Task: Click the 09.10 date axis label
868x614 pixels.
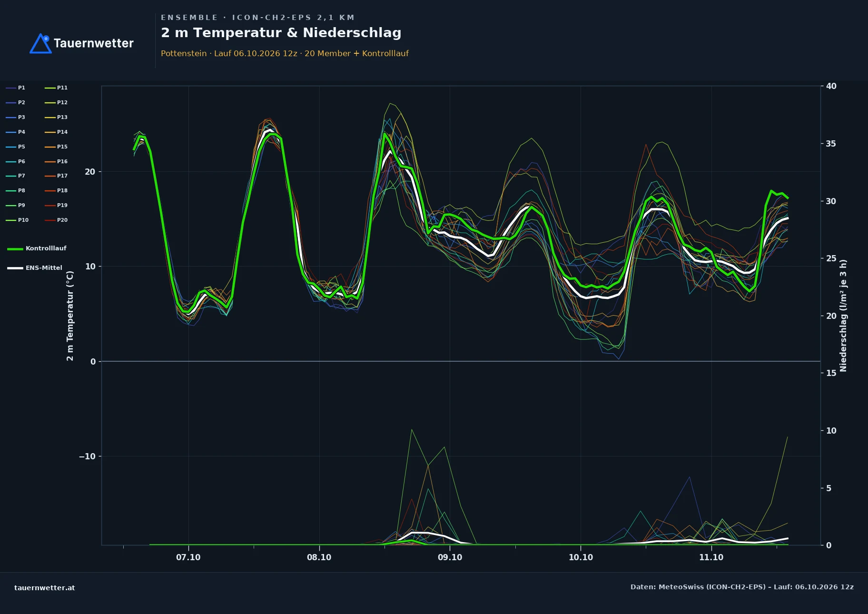Action: pos(450,557)
